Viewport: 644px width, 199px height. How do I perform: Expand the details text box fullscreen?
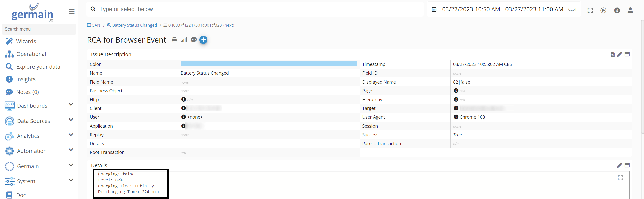point(620,178)
